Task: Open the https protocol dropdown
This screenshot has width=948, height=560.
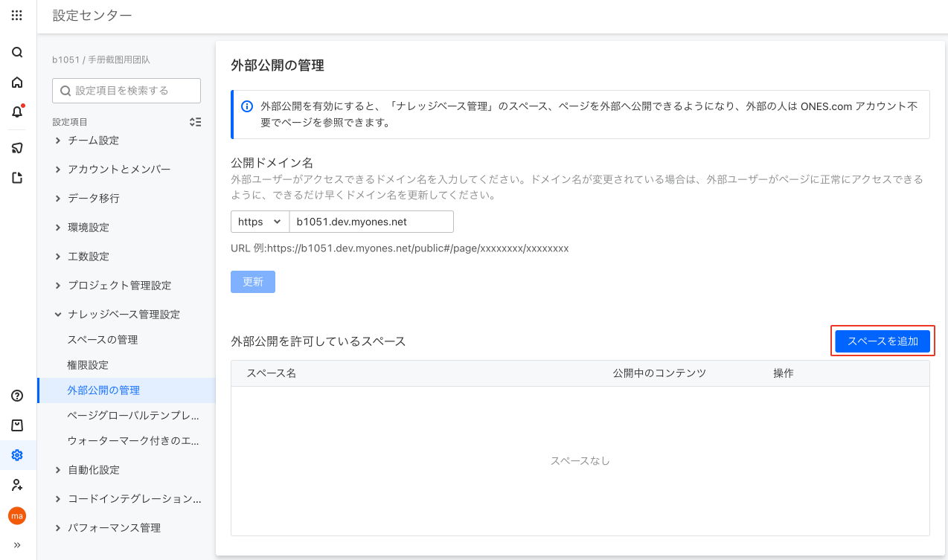Action: click(260, 222)
